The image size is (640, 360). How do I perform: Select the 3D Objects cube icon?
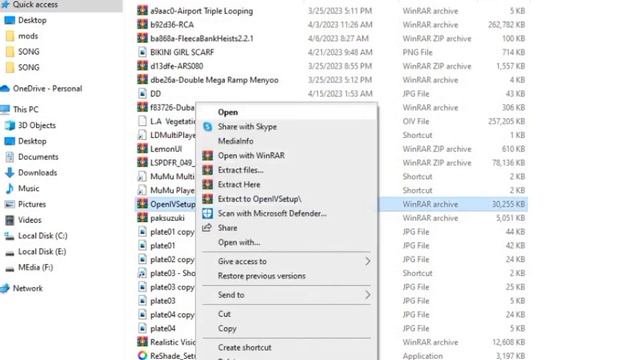[x=10, y=125]
